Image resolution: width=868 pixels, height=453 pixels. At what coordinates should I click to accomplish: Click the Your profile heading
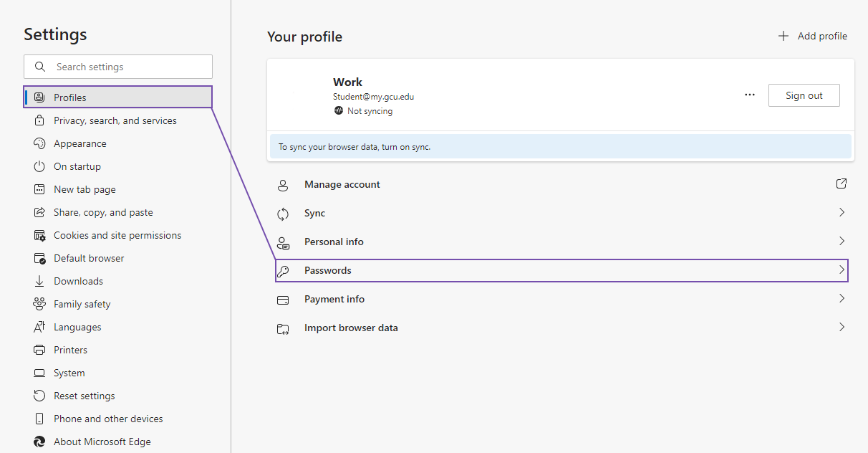pyautogui.click(x=304, y=37)
